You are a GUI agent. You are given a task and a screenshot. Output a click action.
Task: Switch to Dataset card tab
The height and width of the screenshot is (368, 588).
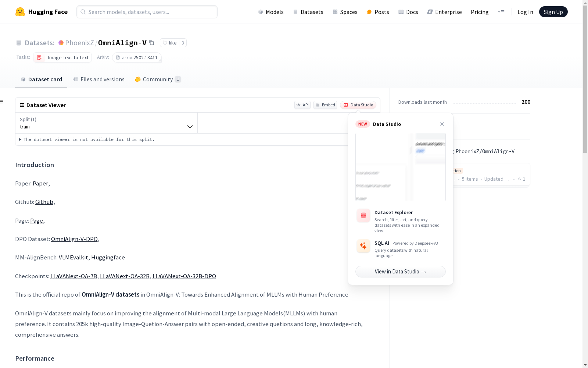point(41,79)
